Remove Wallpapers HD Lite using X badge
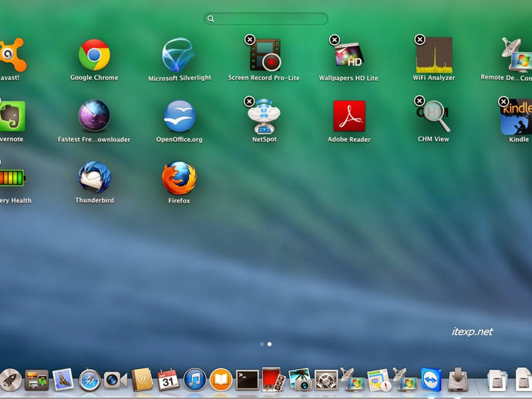Viewport: 532px width, 399px height. pyautogui.click(x=335, y=40)
